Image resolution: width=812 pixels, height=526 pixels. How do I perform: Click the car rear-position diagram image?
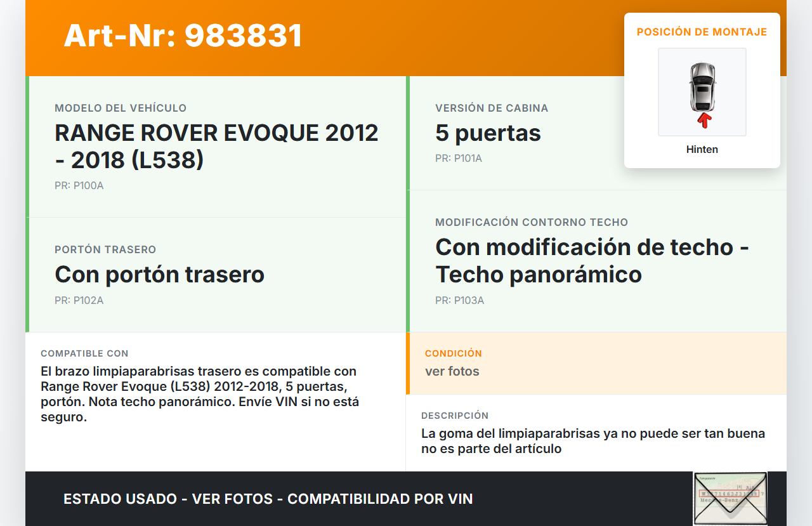pyautogui.click(x=702, y=92)
